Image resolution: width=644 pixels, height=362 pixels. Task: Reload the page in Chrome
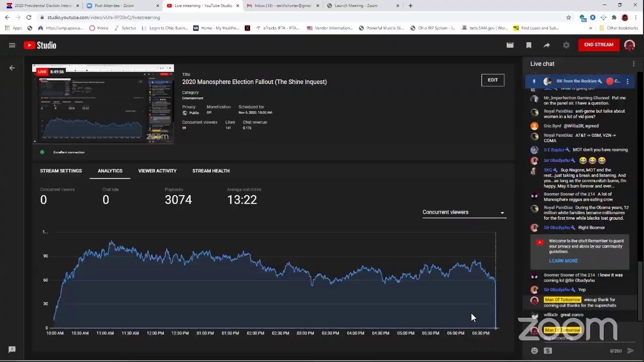(29, 17)
